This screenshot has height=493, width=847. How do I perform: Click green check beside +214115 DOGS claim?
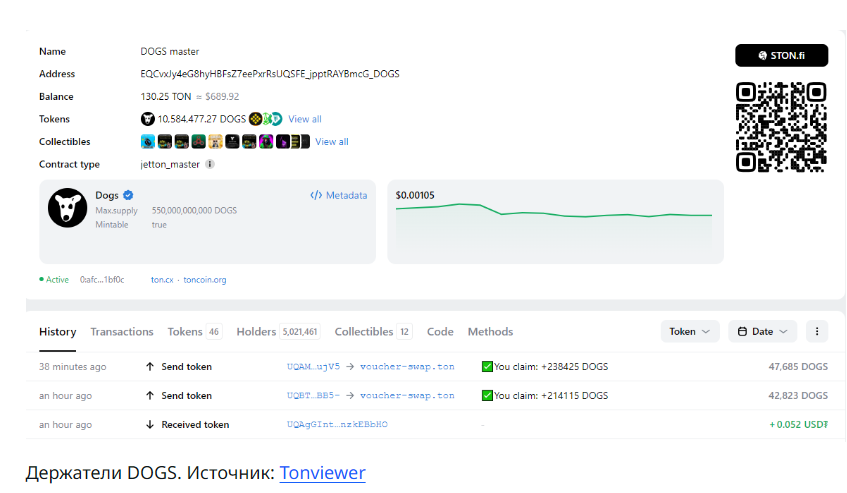(487, 396)
